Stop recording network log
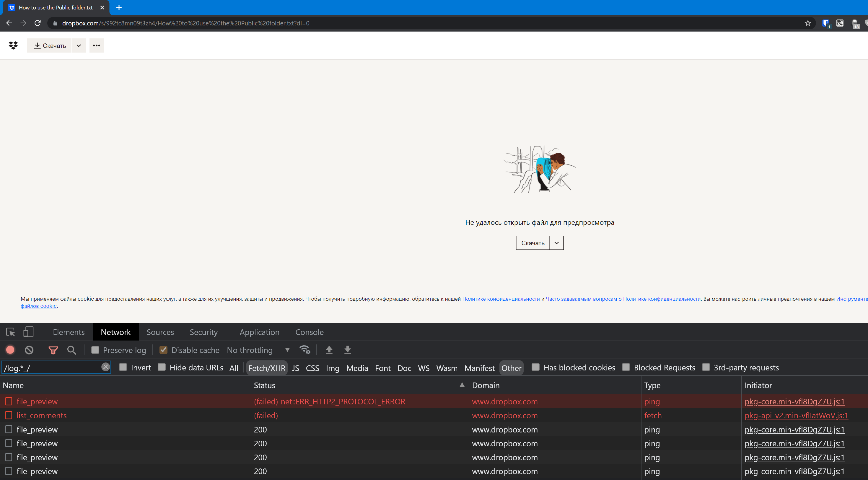Viewport: 868px width, 480px height. (10, 350)
